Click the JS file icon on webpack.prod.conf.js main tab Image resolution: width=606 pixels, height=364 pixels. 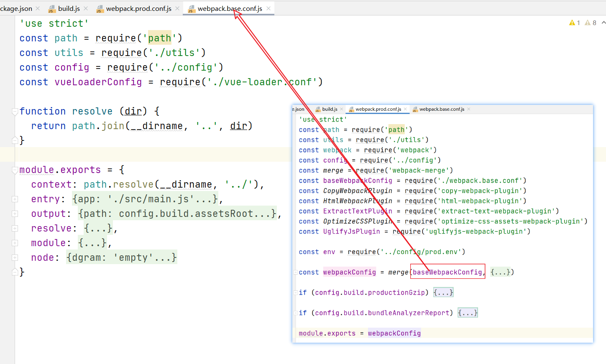click(x=100, y=9)
